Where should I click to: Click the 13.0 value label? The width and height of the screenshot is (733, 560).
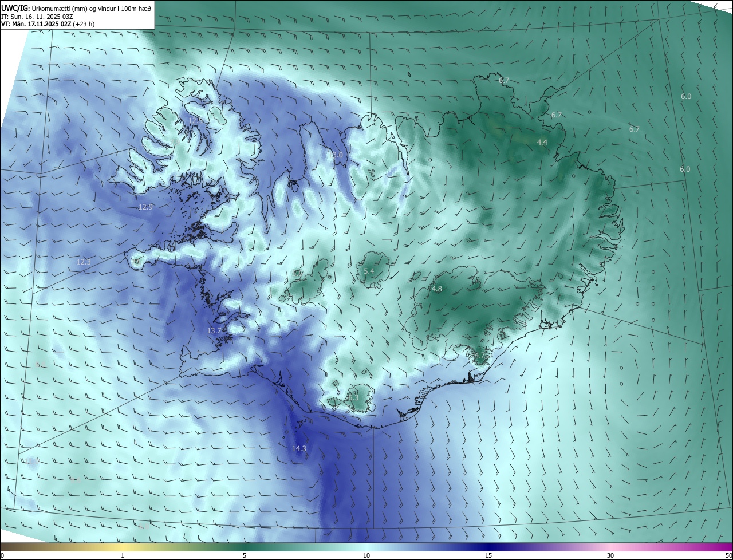(336, 155)
